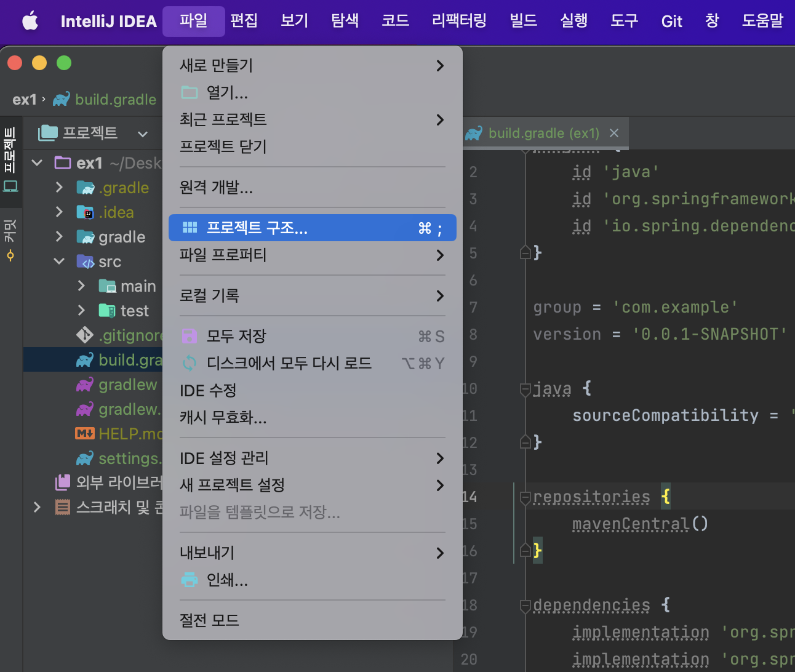This screenshot has height=672, width=795.
Task: Expand the 로컬 기록 submenu
Action: [x=313, y=295]
